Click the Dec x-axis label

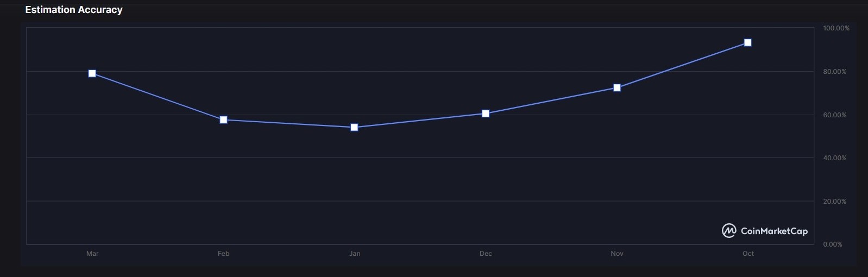[486, 254]
